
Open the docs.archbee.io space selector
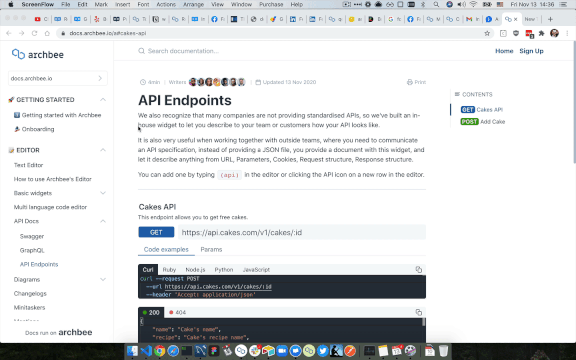(x=58, y=78)
